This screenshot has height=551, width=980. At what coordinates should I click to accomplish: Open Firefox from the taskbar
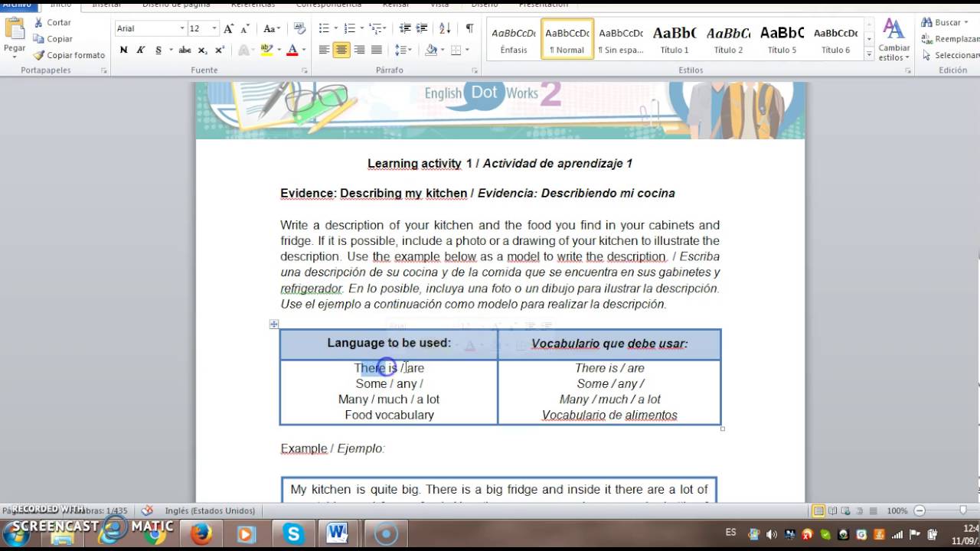201,533
